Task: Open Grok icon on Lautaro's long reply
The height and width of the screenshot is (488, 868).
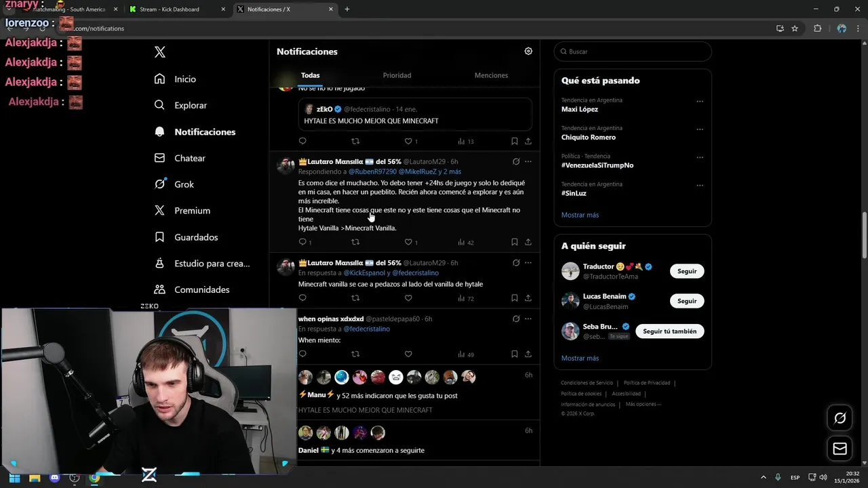Action: coord(516,161)
